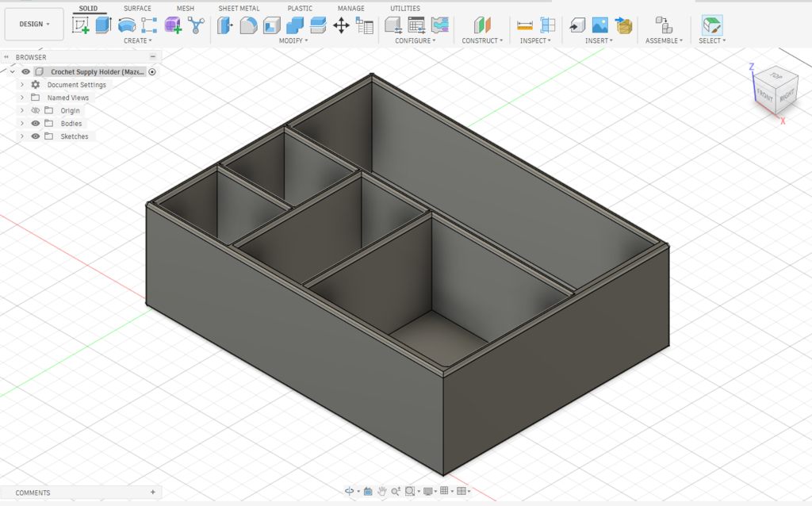Open the SELECT dropdown menu

[x=712, y=40]
